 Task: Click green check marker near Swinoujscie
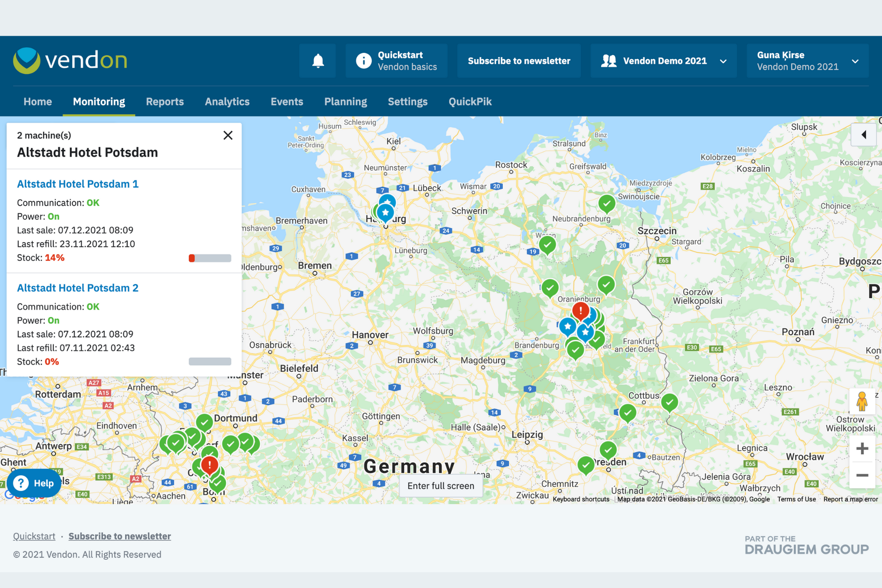pyautogui.click(x=607, y=204)
